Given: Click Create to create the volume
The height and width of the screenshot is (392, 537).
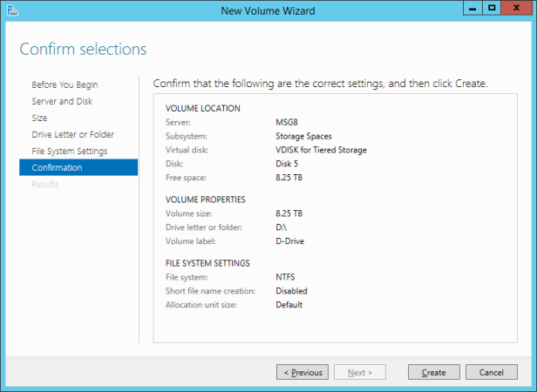Looking at the screenshot, I should pyautogui.click(x=434, y=372).
